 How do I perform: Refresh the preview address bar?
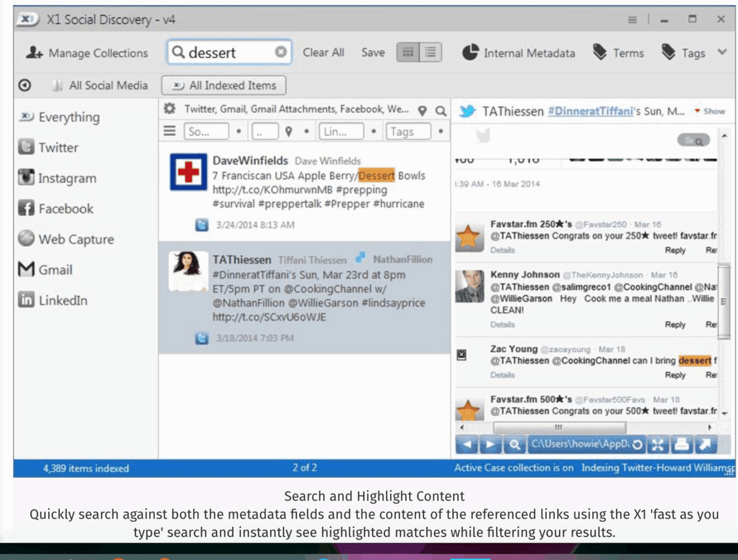(x=637, y=445)
